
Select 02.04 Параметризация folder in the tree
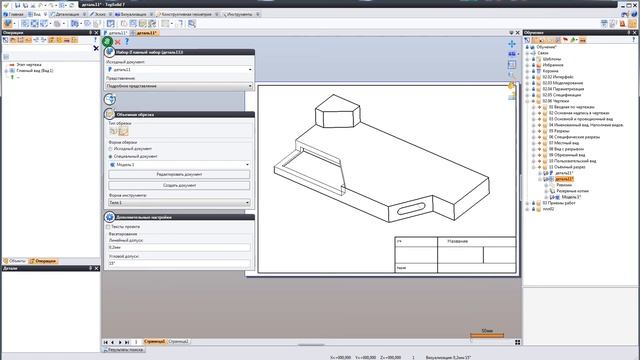(563, 89)
